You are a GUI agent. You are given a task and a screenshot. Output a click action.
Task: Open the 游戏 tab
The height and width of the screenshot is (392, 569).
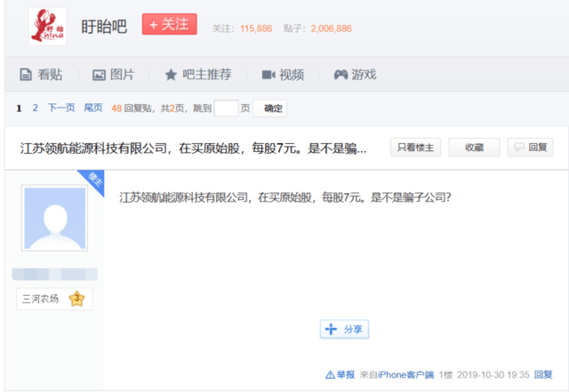pyautogui.click(x=355, y=75)
